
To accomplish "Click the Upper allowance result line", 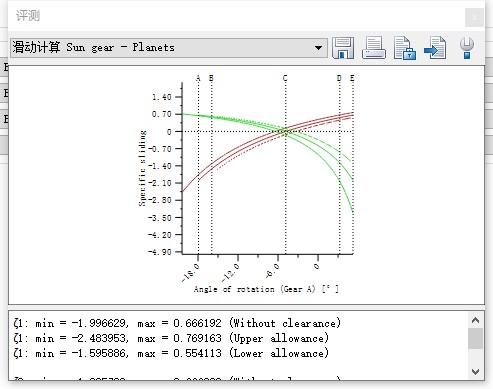I will pos(171,338).
